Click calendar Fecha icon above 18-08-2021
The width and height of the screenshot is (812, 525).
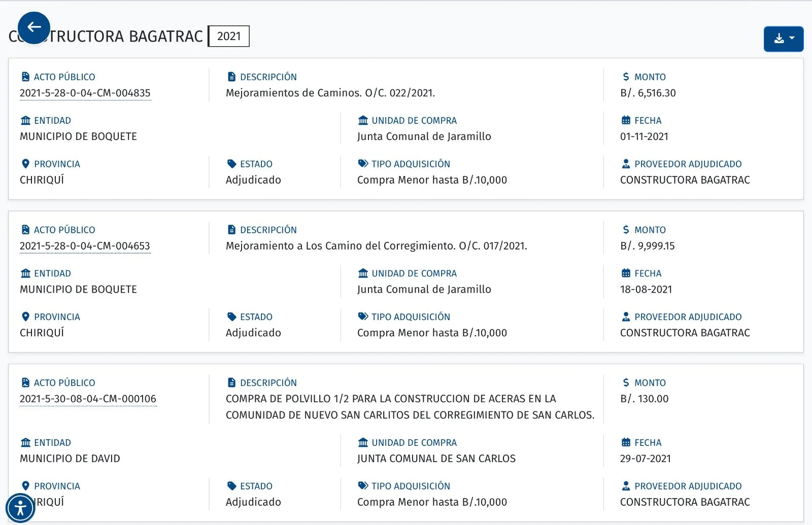(626, 273)
